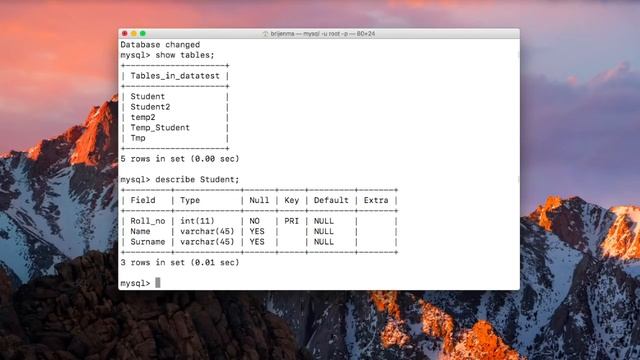Click the 'int(11)' type cell
This screenshot has width=640, height=360.
197,221
